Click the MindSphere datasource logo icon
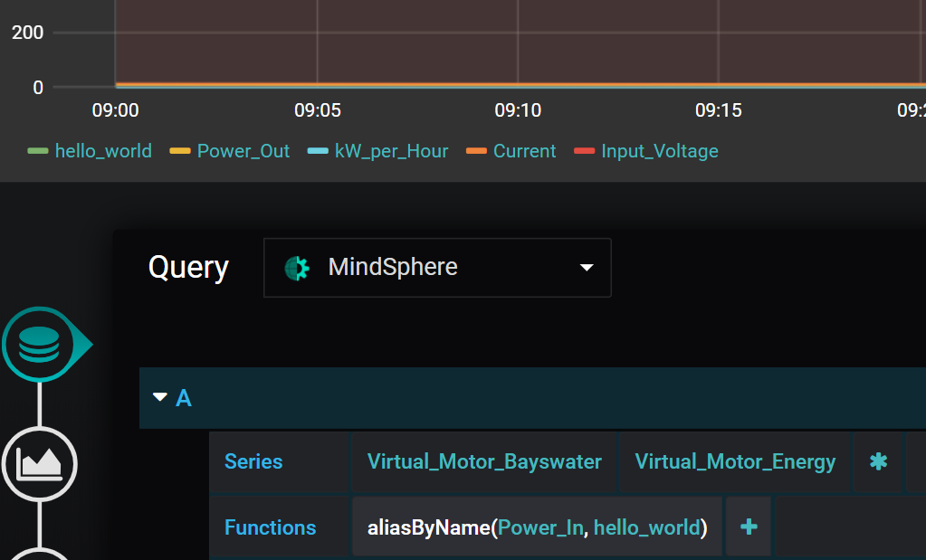This screenshot has width=926, height=560. (297, 268)
